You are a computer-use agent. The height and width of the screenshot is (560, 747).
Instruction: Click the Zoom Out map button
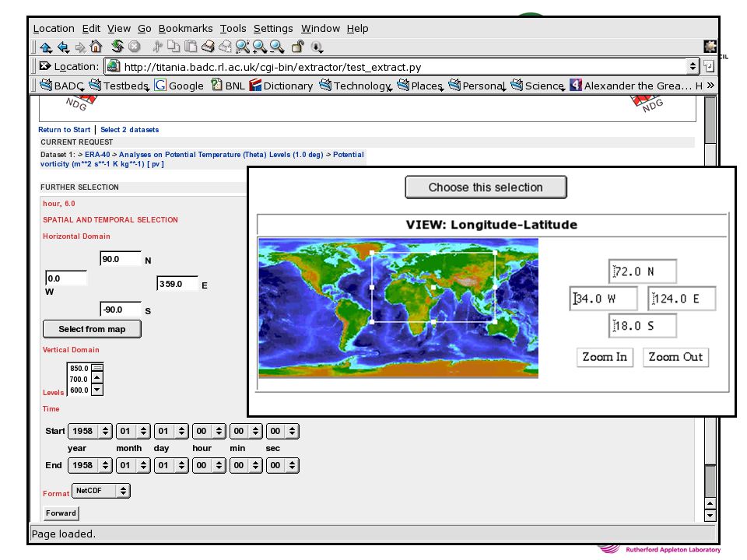click(x=675, y=357)
